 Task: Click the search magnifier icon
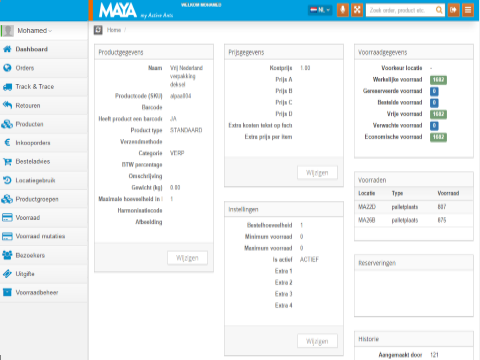coord(439,10)
